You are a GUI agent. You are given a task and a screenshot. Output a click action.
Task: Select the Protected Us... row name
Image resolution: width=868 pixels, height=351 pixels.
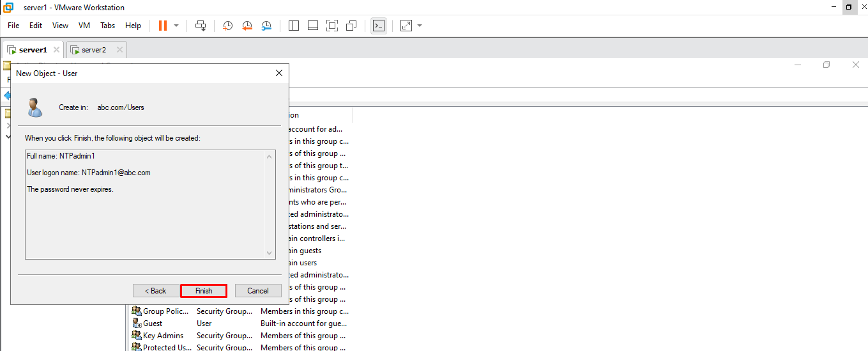tap(167, 347)
